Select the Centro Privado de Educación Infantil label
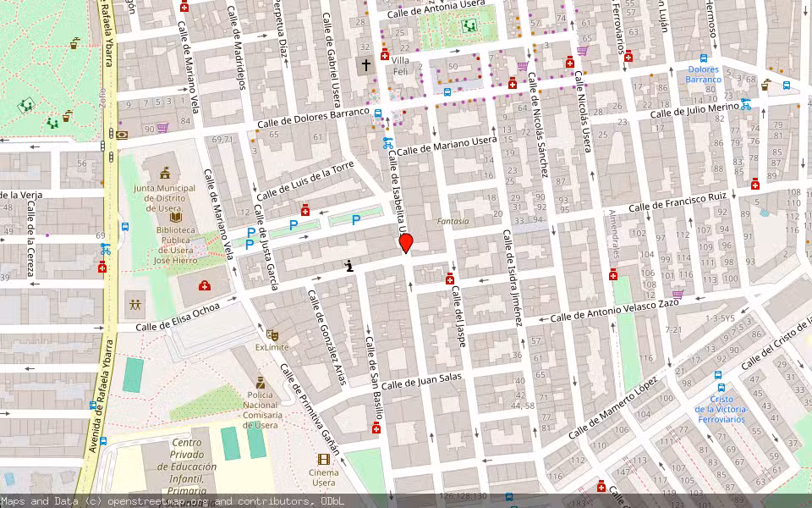This screenshot has height=508, width=812. [x=187, y=466]
